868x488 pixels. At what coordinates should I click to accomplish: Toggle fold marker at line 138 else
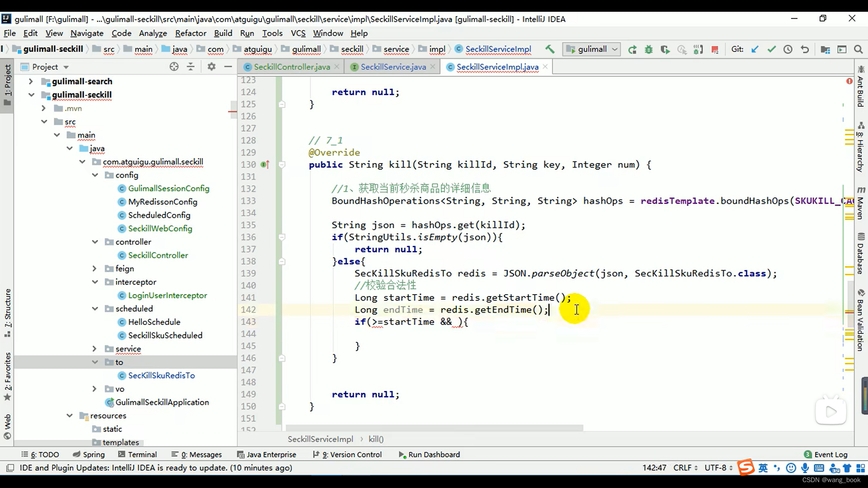tap(282, 262)
